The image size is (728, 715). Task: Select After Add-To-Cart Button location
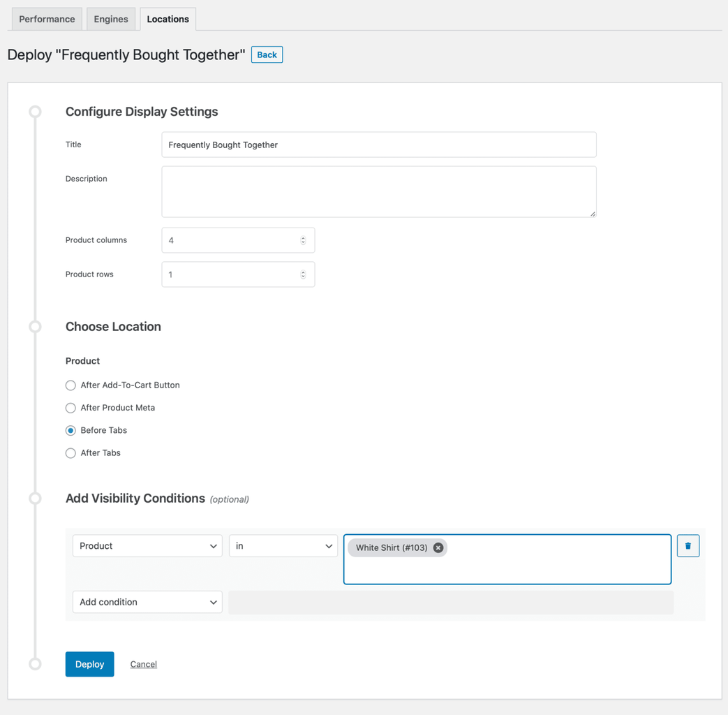coord(70,385)
